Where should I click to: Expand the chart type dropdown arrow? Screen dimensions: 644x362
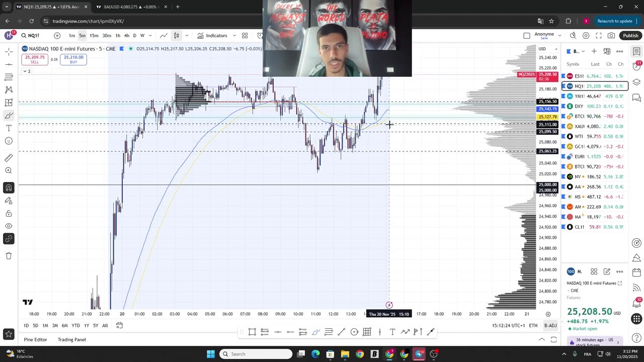(x=187, y=36)
